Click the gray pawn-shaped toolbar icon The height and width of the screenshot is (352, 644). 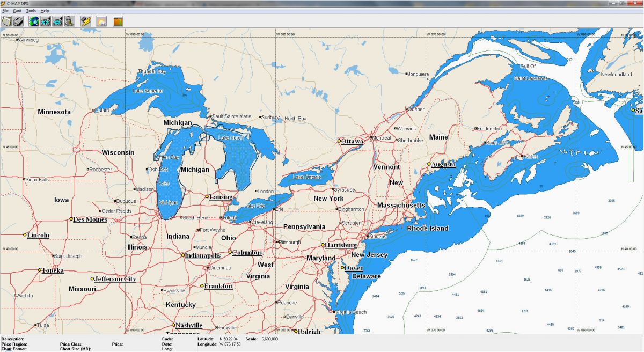point(69,21)
